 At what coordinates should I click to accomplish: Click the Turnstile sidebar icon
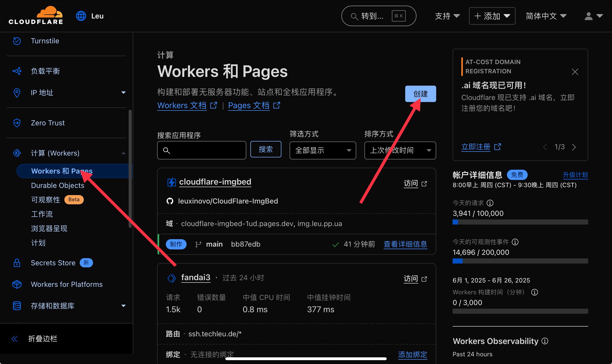tap(17, 41)
